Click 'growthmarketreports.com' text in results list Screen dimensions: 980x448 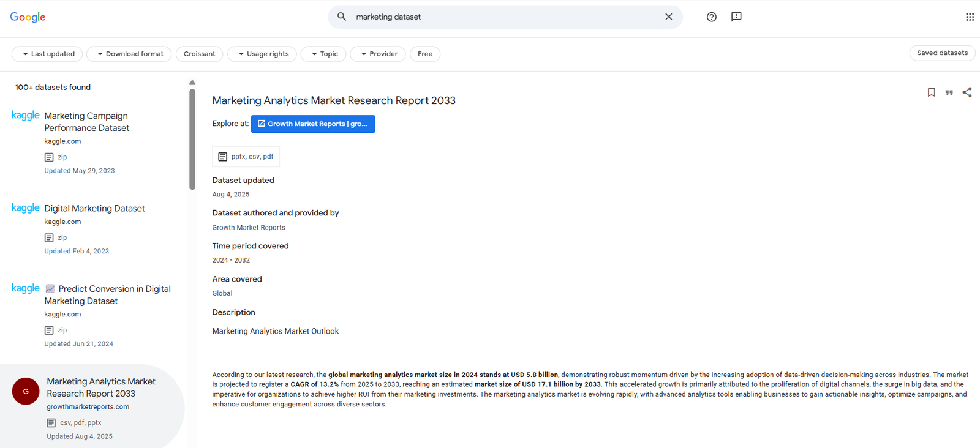(88, 407)
